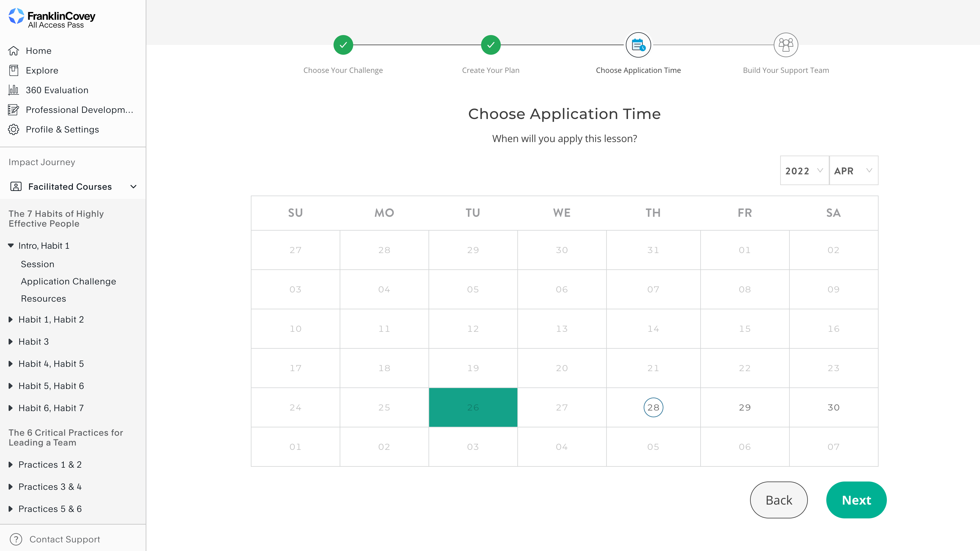This screenshot has width=980, height=551.
Task: Collapse the Facilitated Courses section
Action: pos(133,186)
